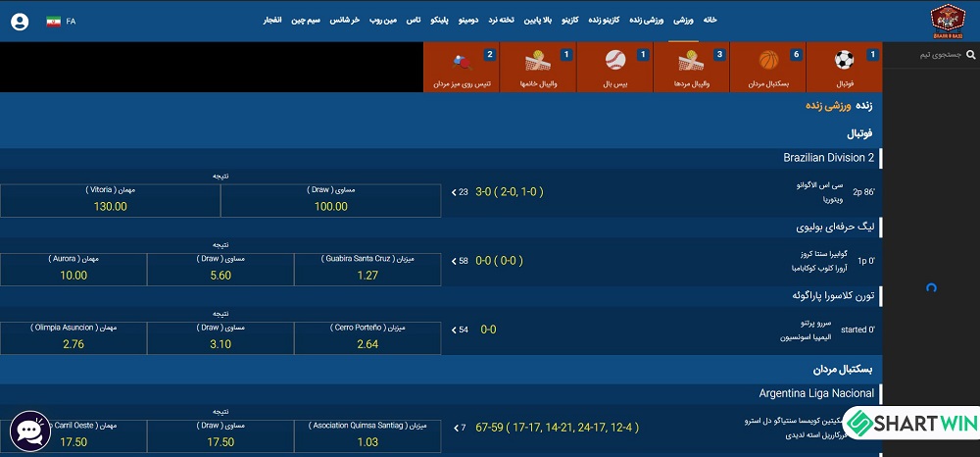Open تاس dice menu item

pyautogui.click(x=414, y=20)
